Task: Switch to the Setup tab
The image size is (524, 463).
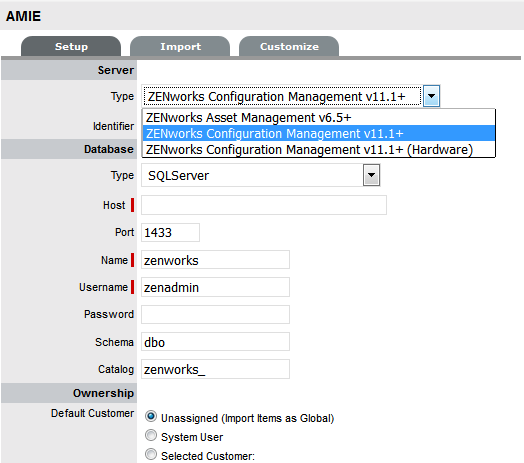Action: [71, 46]
